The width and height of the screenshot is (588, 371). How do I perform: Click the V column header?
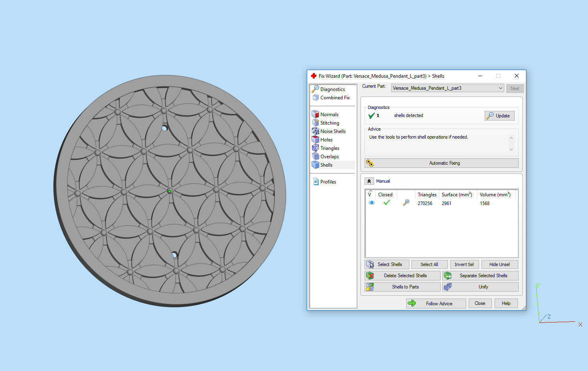coord(370,194)
